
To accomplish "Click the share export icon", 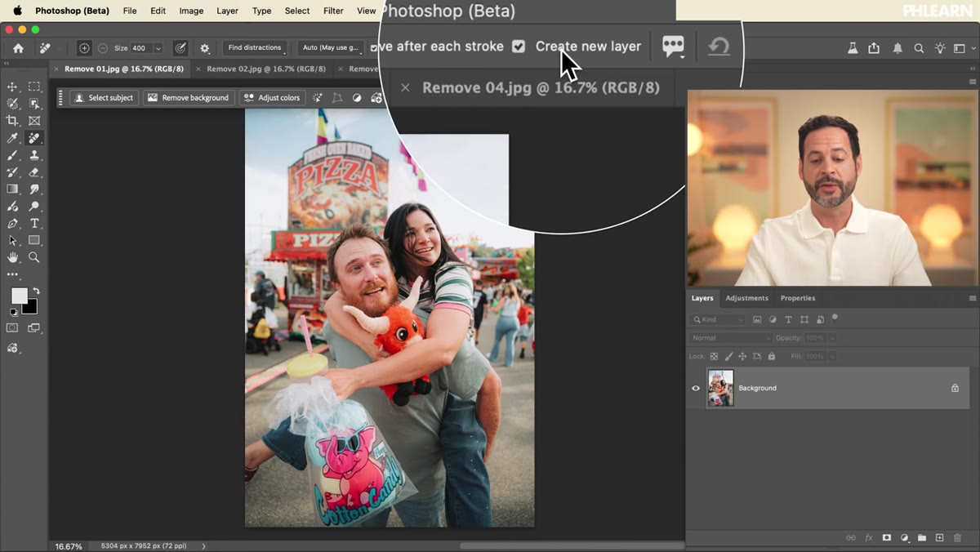I will click(874, 48).
